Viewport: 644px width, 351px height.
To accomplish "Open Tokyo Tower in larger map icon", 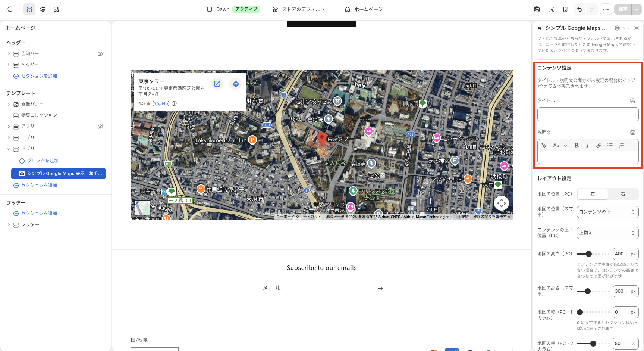I will pos(217,84).
